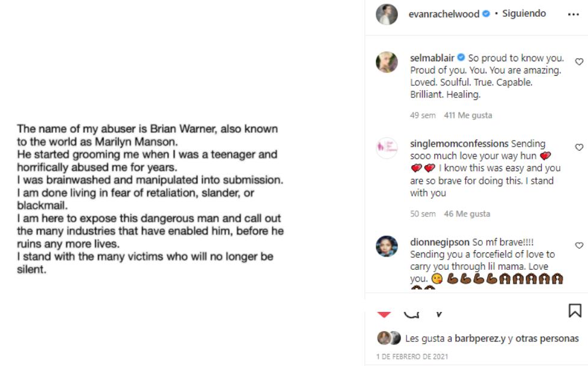This screenshot has height=366, width=588.
Task: Open the evanrachelwood username link
Action: [x=444, y=14]
